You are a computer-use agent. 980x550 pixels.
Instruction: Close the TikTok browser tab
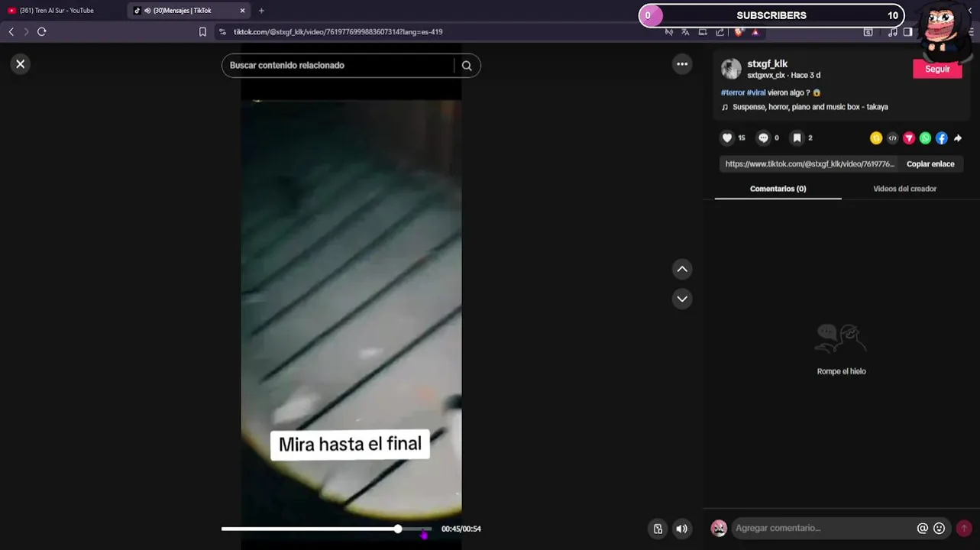243,11
